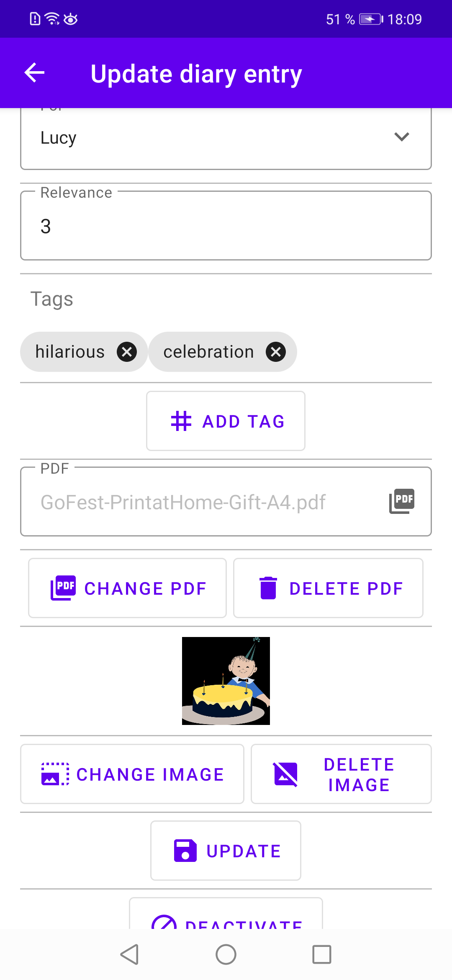
Task: Open the birthday cake image thumbnail
Action: pyautogui.click(x=226, y=681)
